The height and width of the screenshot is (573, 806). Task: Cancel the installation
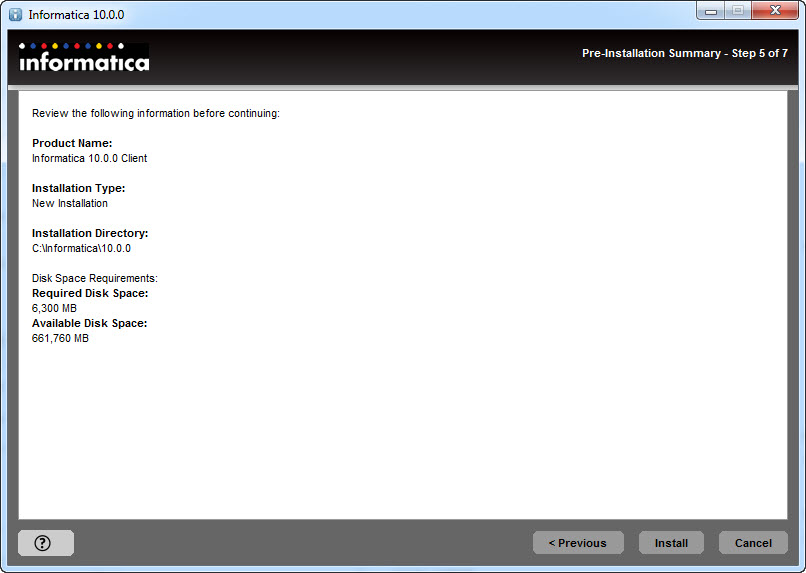pyautogui.click(x=753, y=543)
